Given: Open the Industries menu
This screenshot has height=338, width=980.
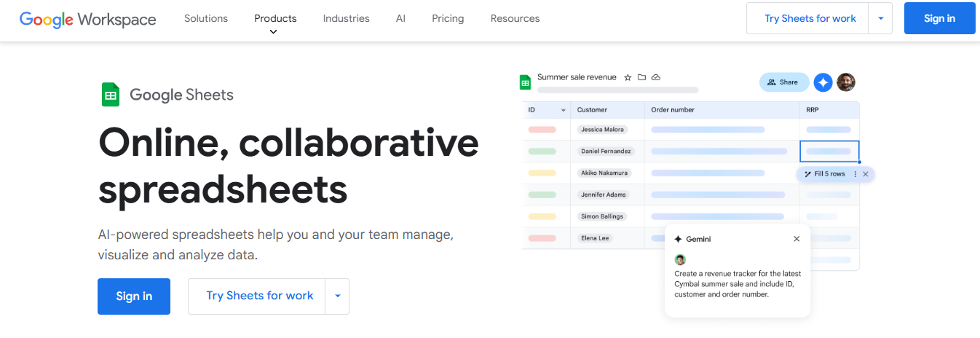Looking at the screenshot, I should (x=346, y=18).
